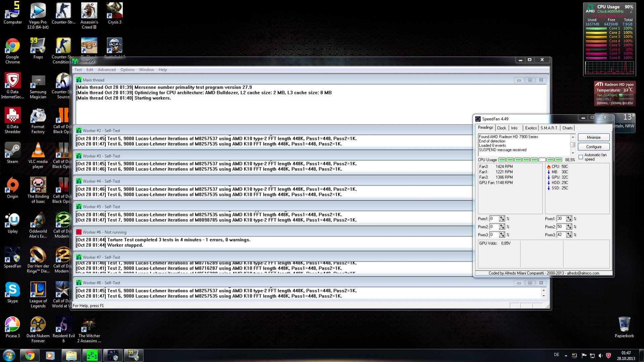Launch Format Factory shortcut
Viewport: 644px width, 362px height.
click(38, 120)
